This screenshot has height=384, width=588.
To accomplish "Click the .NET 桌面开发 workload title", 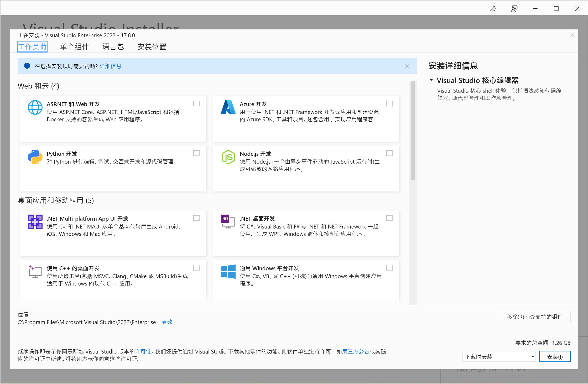I will click(x=257, y=219).
